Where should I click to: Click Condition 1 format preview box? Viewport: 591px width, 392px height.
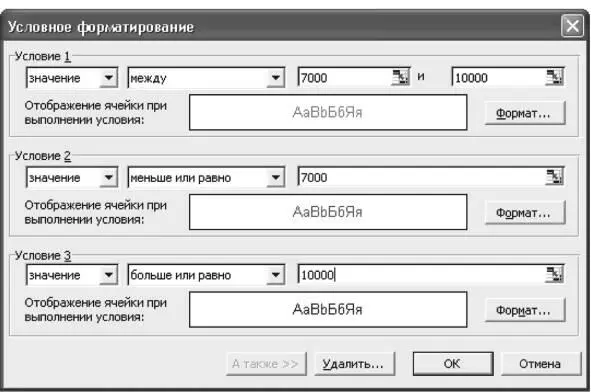(x=328, y=112)
